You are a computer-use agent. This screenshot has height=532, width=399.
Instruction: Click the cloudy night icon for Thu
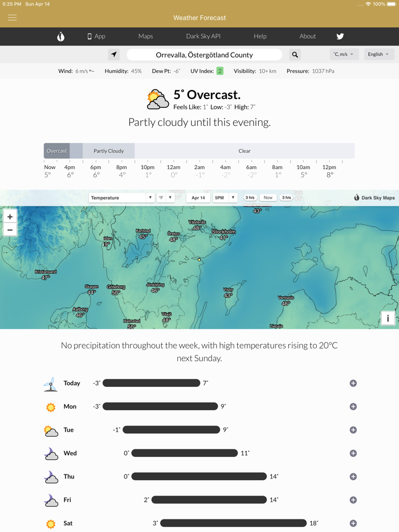pos(51,477)
